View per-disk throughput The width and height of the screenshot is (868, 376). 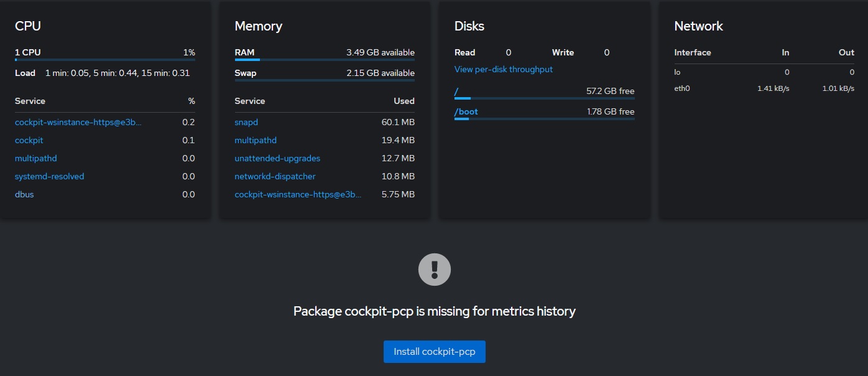tap(503, 70)
